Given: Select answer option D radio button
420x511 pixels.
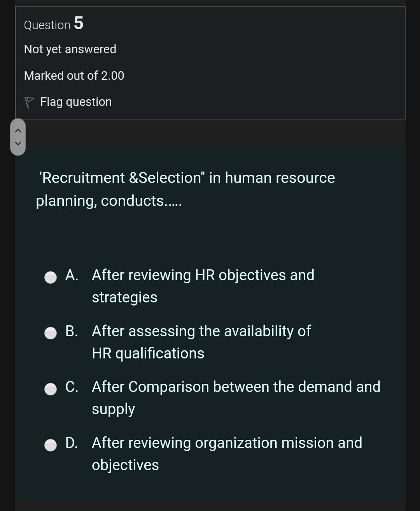Looking at the screenshot, I should [50, 445].
